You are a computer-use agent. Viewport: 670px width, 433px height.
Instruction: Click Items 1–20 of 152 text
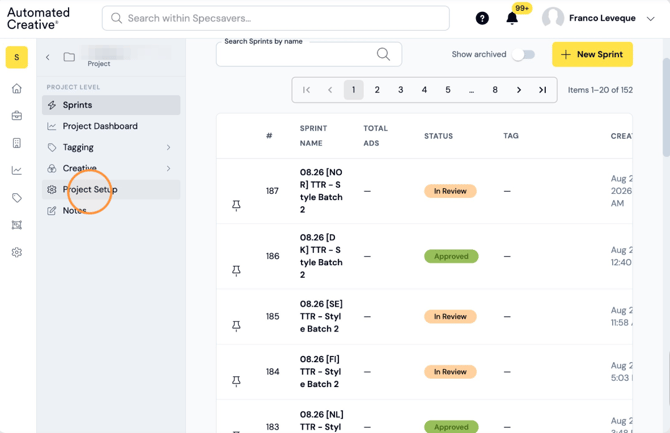point(600,90)
